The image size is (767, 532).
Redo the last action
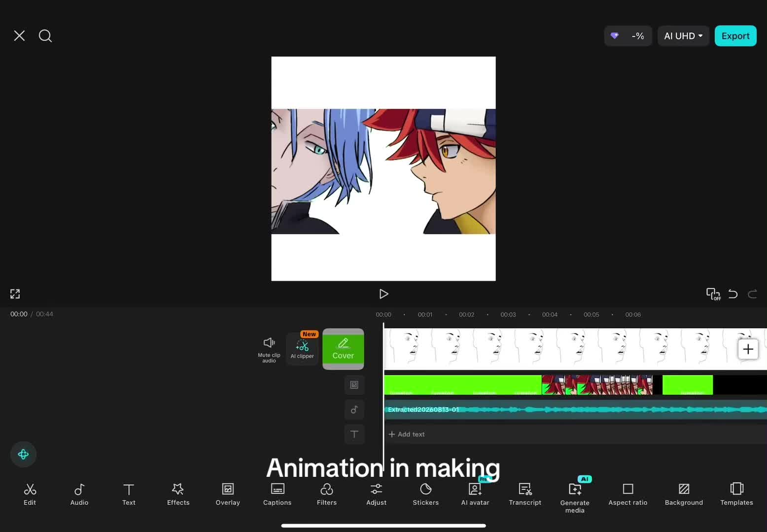[x=752, y=294]
